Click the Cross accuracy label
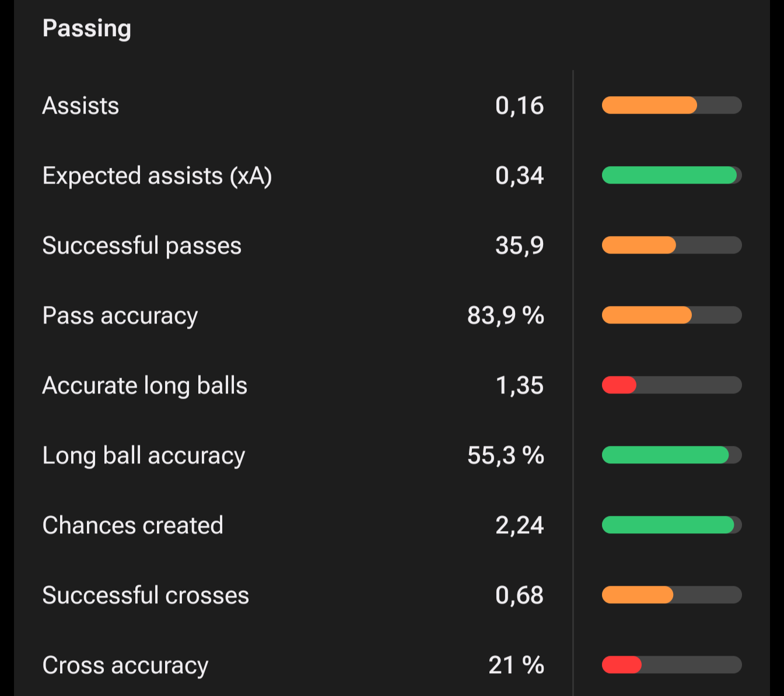 [x=125, y=665]
